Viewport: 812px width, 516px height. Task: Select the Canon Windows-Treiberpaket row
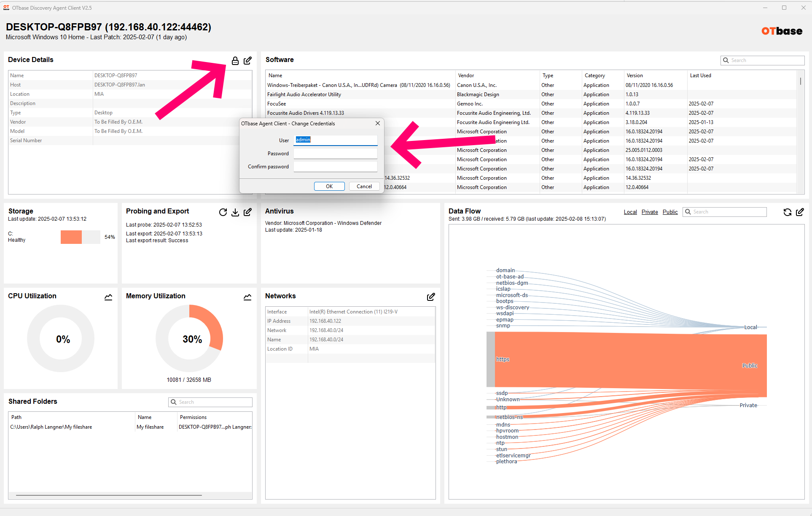pos(531,85)
